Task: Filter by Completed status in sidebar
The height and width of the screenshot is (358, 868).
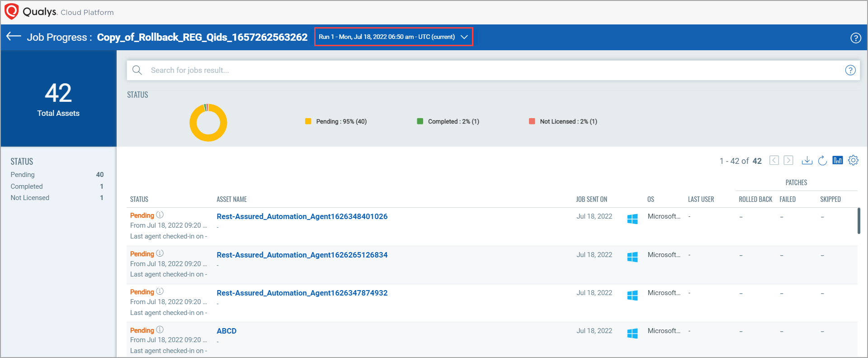Action: (27, 186)
